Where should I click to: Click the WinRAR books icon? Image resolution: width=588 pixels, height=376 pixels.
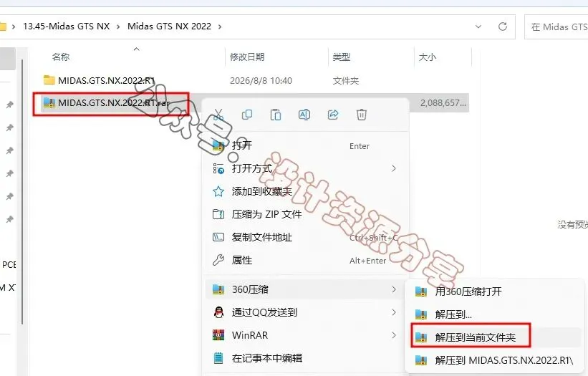tap(218, 335)
